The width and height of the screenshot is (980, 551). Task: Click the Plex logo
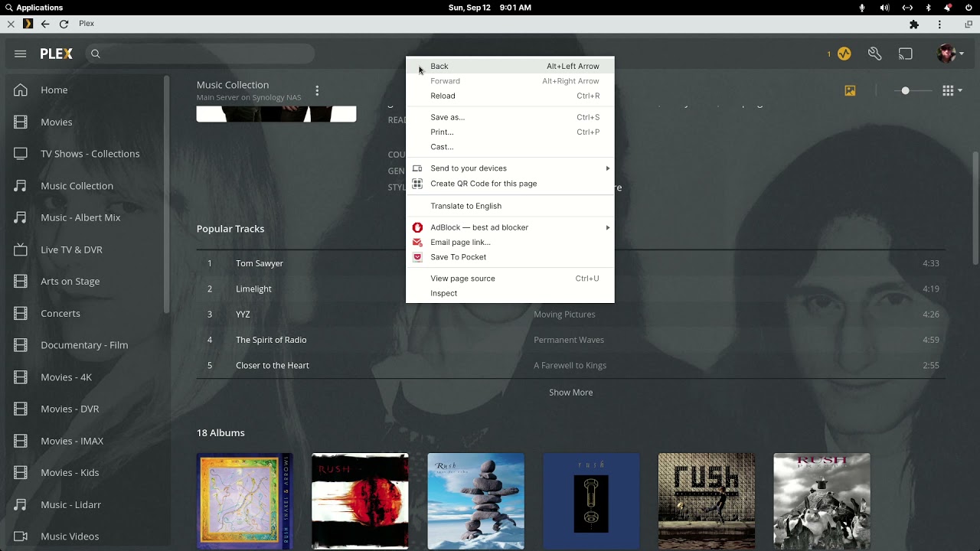tap(57, 54)
